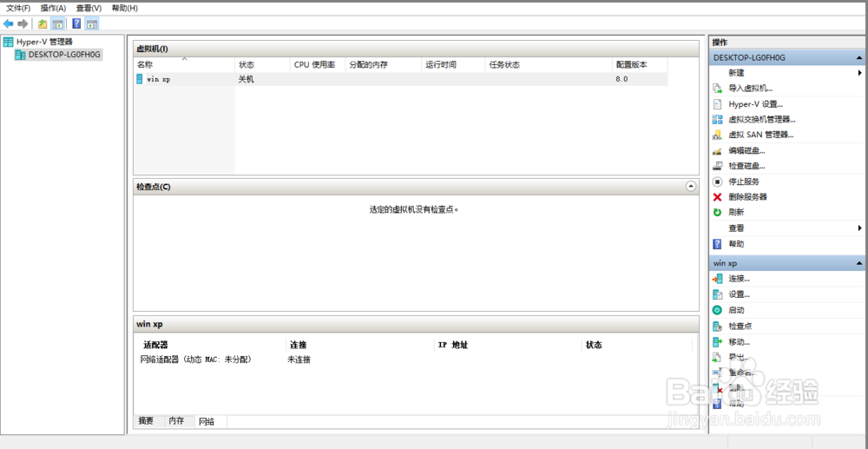The image size is (868, 449).
Task: Sort by 运行时间 column header
Action: pos(453,65)
